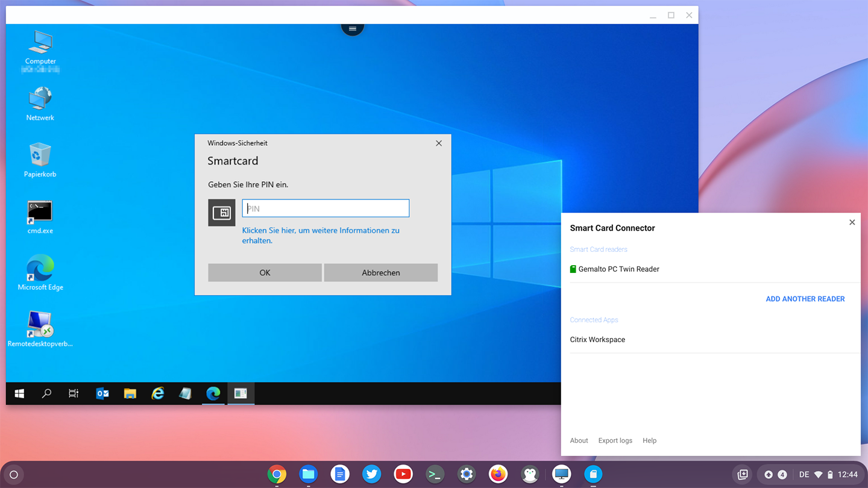Open the Computer desktop icon
Viewport: 868px width, 488px height.
40,49
